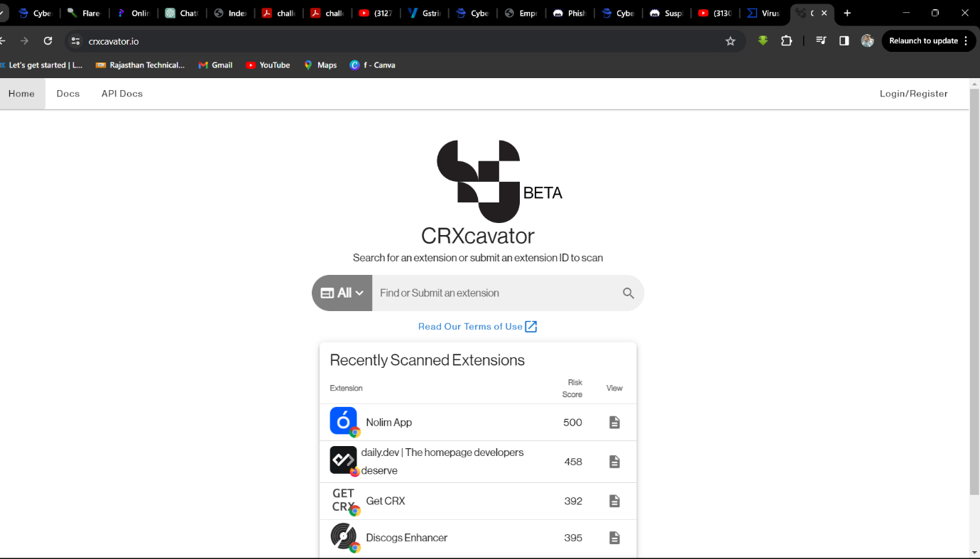Open Nolim App report view icon

click(614, 423)
